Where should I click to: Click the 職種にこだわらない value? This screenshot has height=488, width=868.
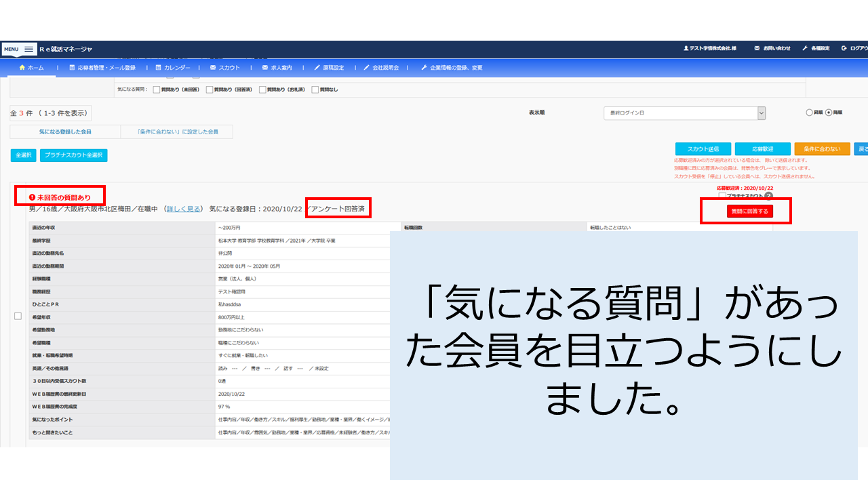pos(238,343)
